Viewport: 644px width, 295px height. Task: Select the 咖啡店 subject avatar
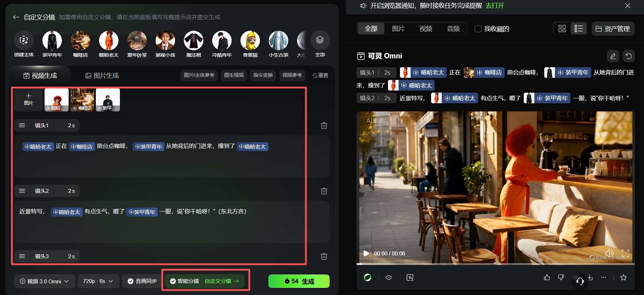pyautogui.click(x=80, y=40)
